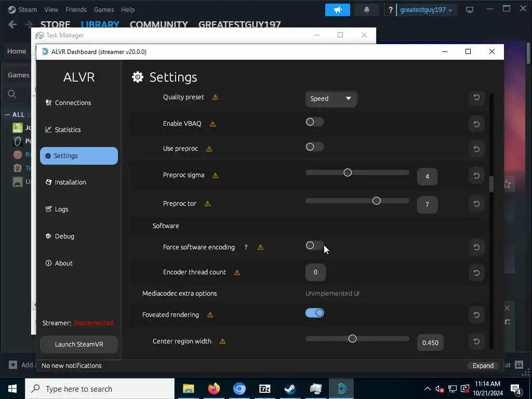Click the Preproc tor slider handle

click(x=376, y=201)
